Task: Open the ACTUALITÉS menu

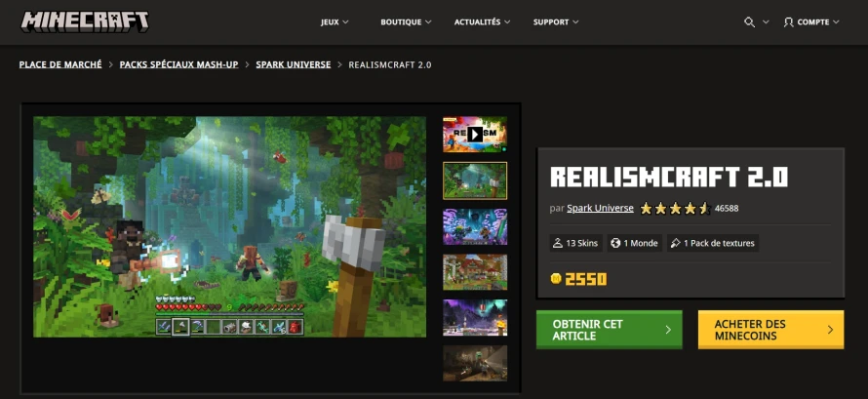Action: click(x=482, y=22)
